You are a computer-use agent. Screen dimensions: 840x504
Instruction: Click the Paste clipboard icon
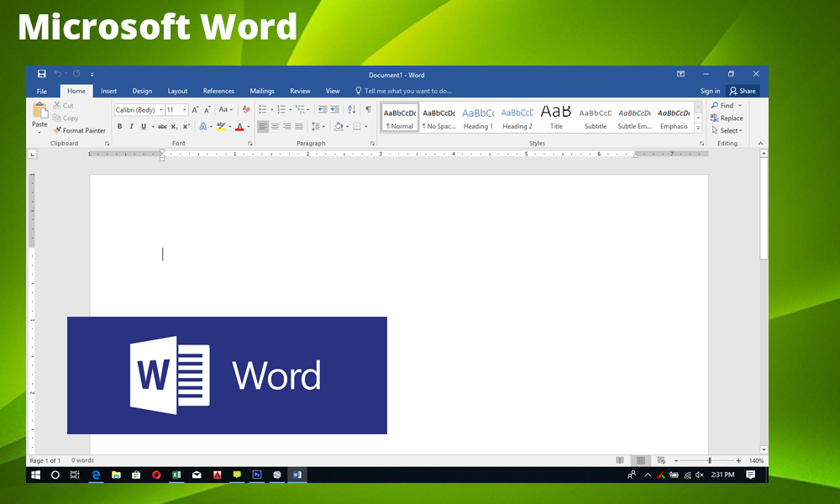pyautogui.click(x=39, y=111)
